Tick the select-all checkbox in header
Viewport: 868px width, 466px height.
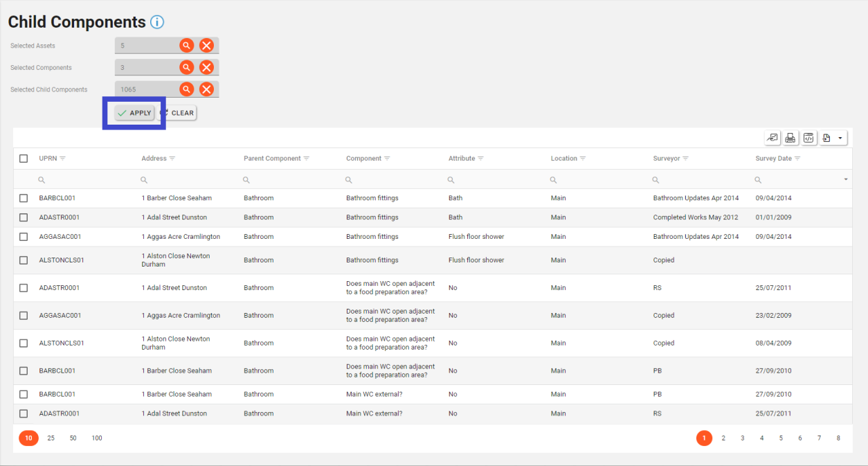coord(24,159)
